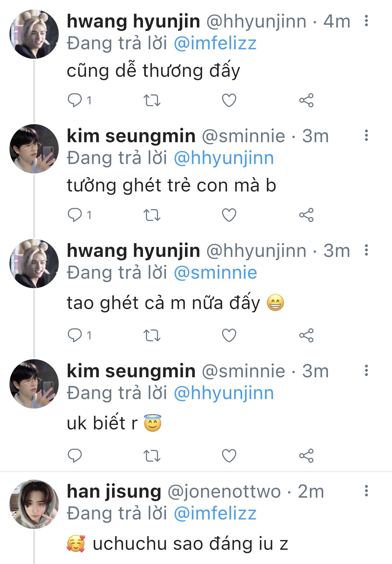392x564 pixels.
Task: Open more options on "uk biết r" tweet
Action: pyautogui.click(x=366, y=370)
